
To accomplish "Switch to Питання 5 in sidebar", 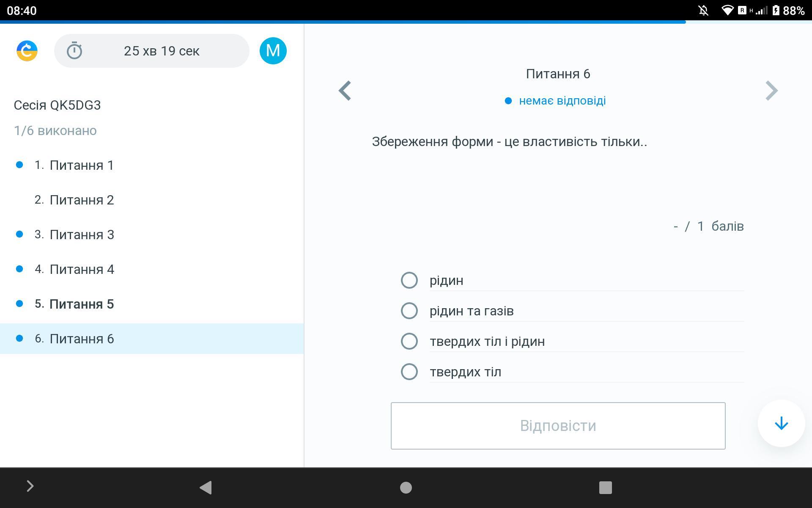I will [82, 304].
